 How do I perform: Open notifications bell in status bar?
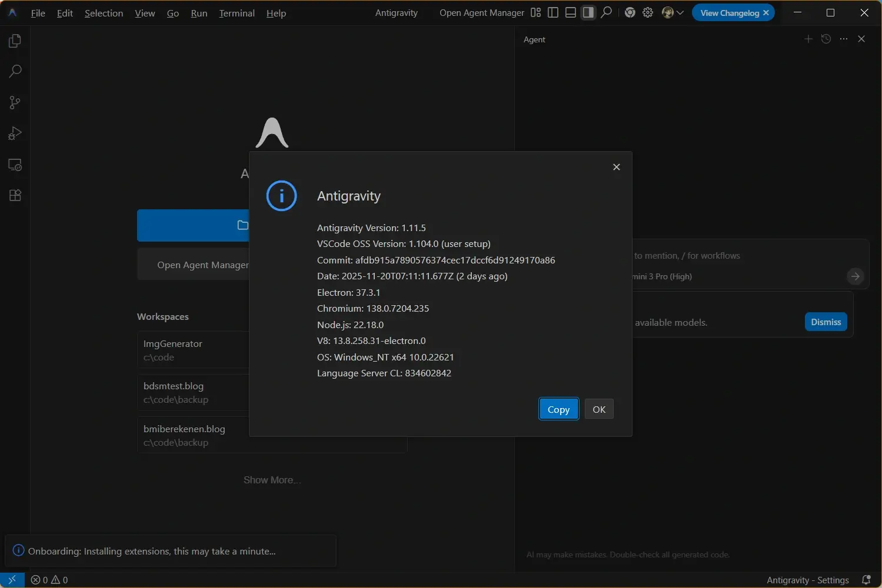point(866,580)
